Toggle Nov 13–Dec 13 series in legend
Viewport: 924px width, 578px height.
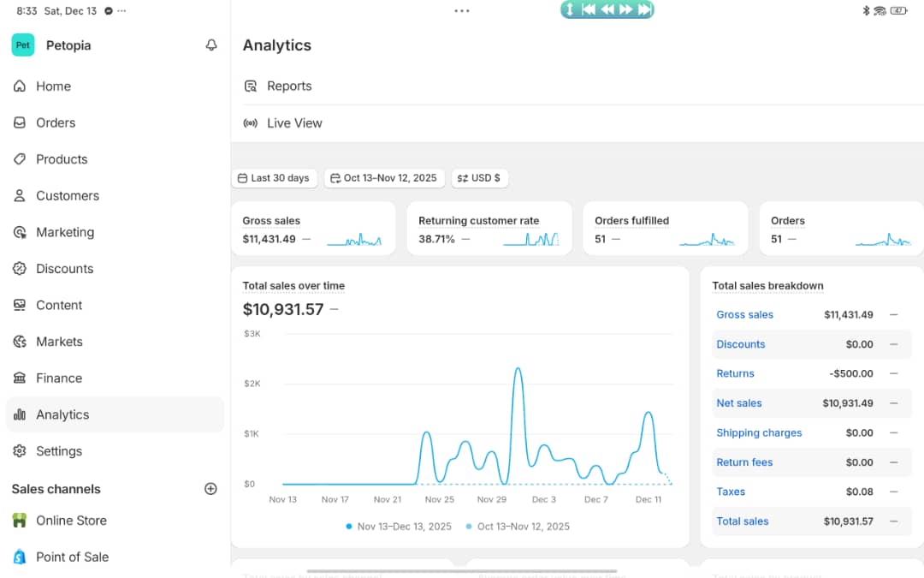click(x=402, y=527)
